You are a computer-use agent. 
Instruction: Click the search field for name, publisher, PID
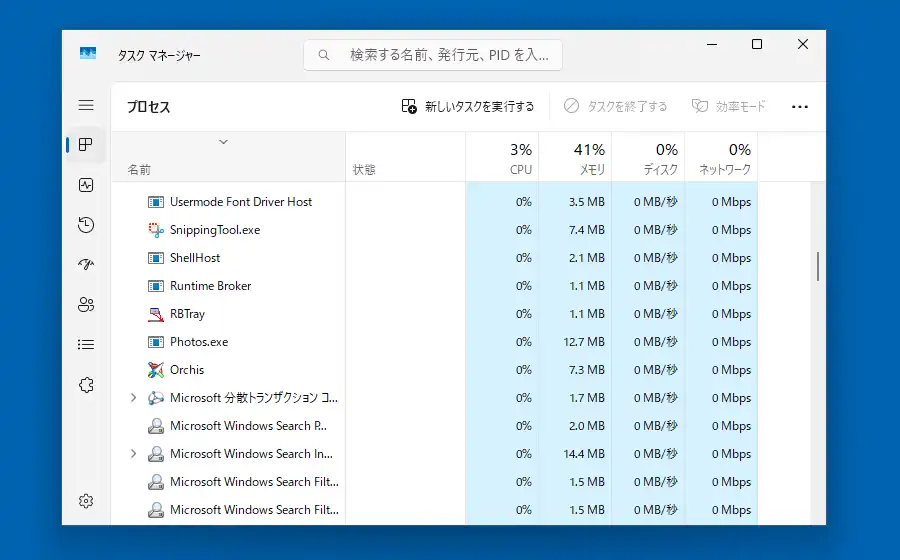pyautogui.click(x=433, y=55)
